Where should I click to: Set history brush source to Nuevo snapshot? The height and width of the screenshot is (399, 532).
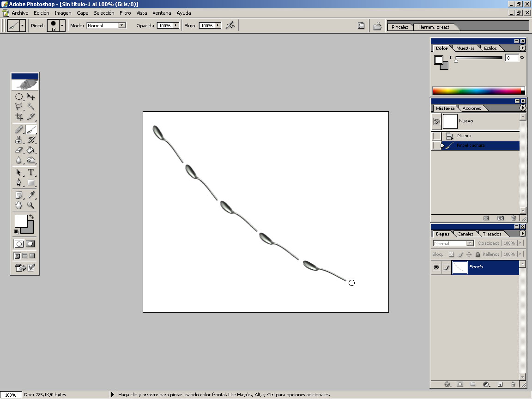[x=437, y=121]
